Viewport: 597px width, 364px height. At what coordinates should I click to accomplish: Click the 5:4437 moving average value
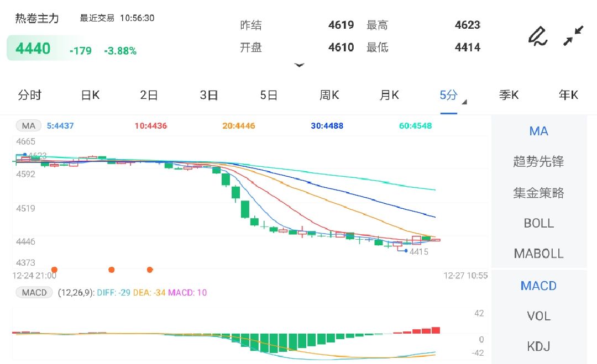60,126
